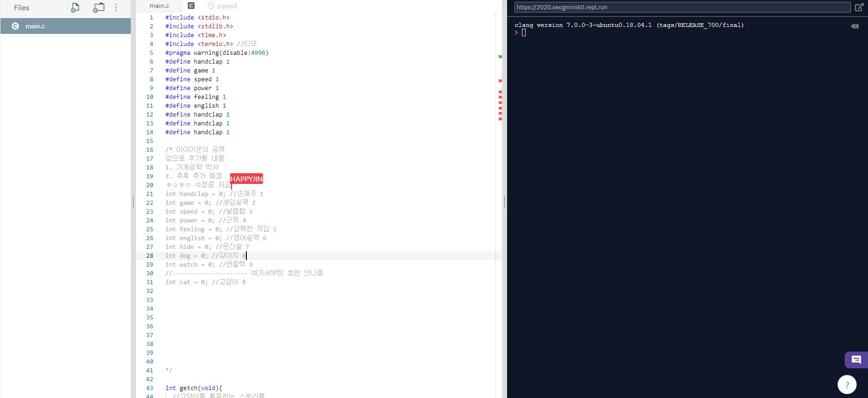
Task: Switch to the main.c editor tab
Action: point(159,6)
